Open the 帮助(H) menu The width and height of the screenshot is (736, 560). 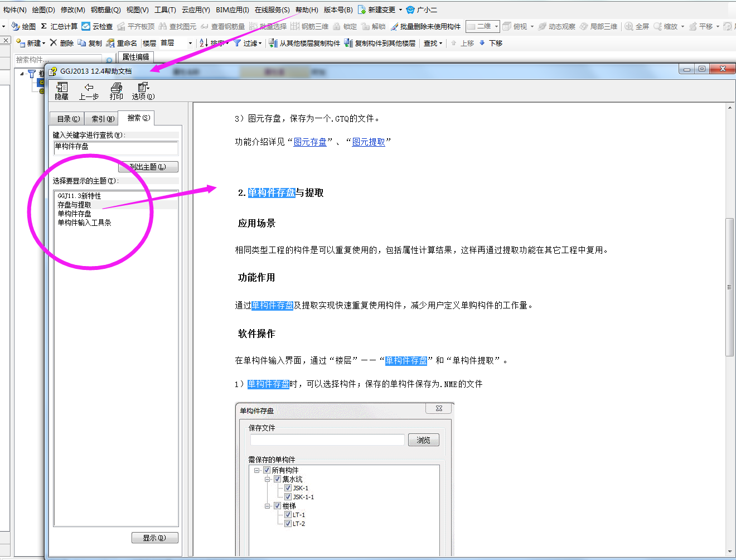[x=307, y=9]
